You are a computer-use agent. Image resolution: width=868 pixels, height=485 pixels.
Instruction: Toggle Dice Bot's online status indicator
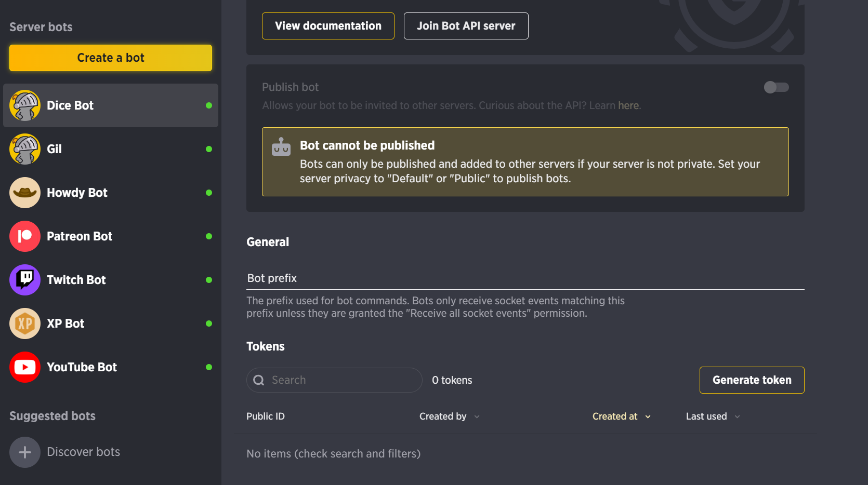point(209,105)
